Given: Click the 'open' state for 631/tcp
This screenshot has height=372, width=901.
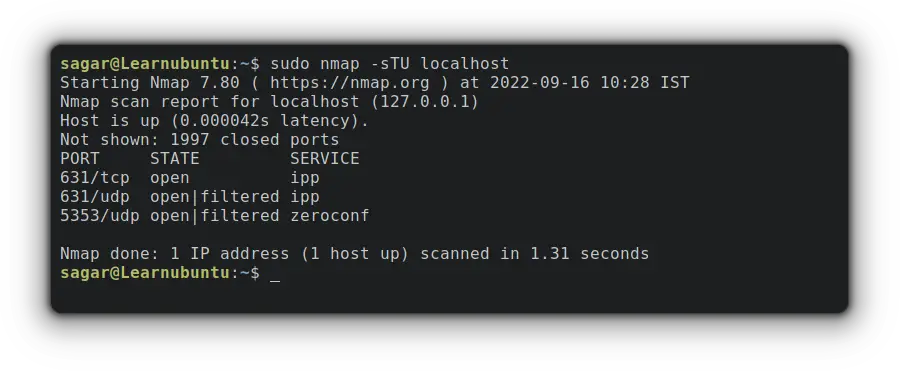Looking at the screenshot, I should [x=170, y=178].
